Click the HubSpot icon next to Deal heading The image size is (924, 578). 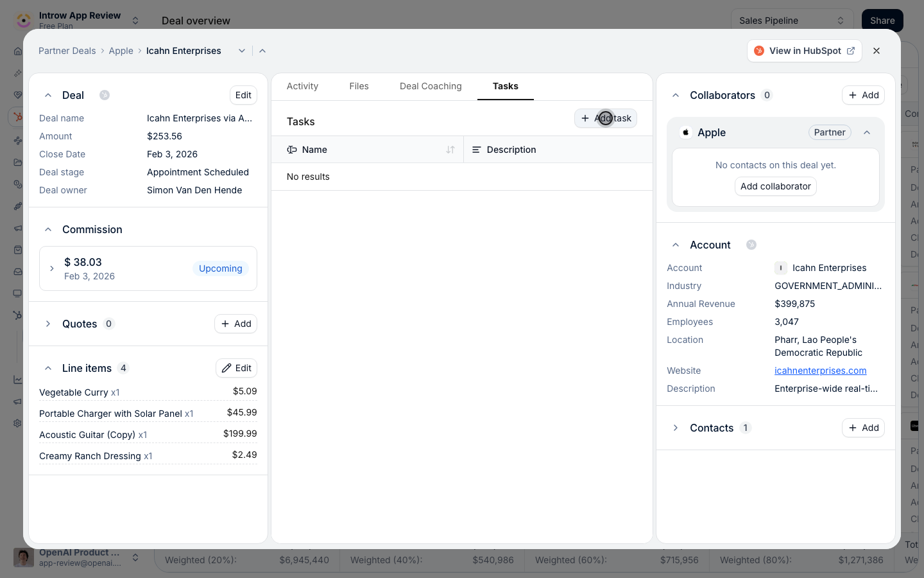105,95
